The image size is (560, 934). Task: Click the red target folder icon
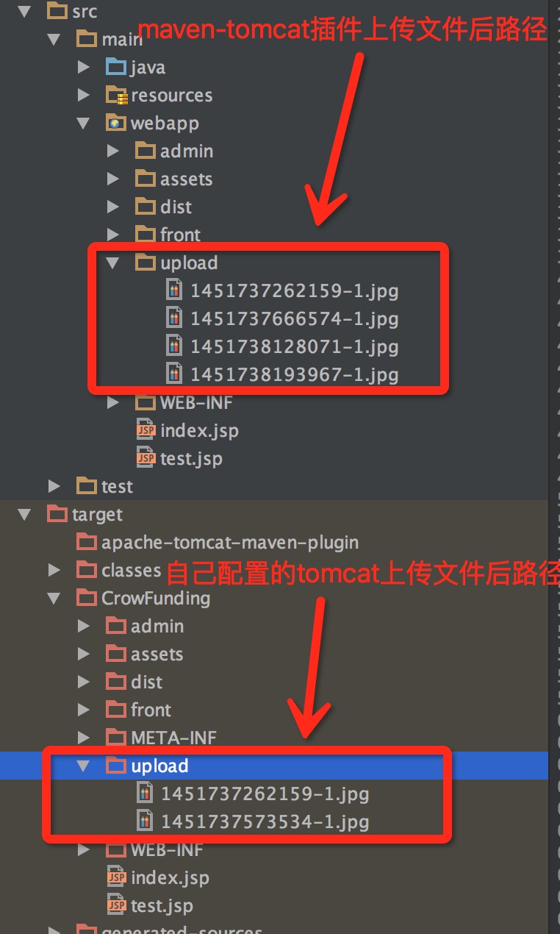[57, 514]
